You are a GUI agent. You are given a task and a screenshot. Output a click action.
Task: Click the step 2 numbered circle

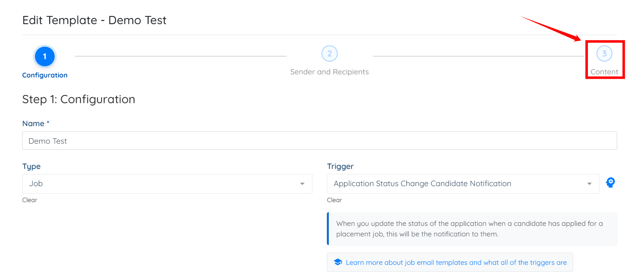(329, 54)
